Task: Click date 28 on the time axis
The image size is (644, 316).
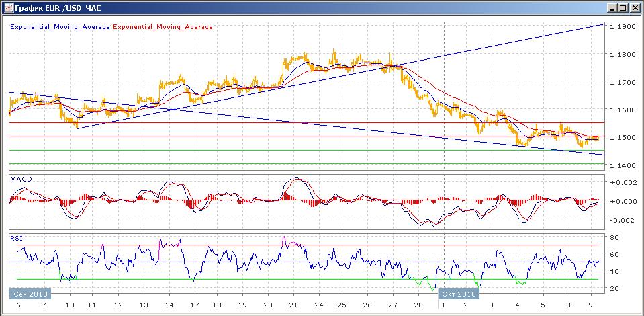Action: [418, 305]
